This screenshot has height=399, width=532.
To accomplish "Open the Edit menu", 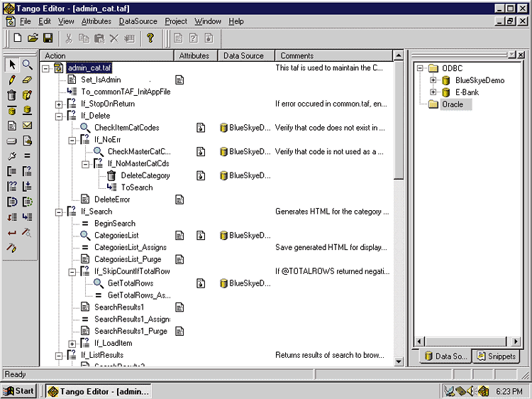I will pyautogui.click(x=45, y=21).
